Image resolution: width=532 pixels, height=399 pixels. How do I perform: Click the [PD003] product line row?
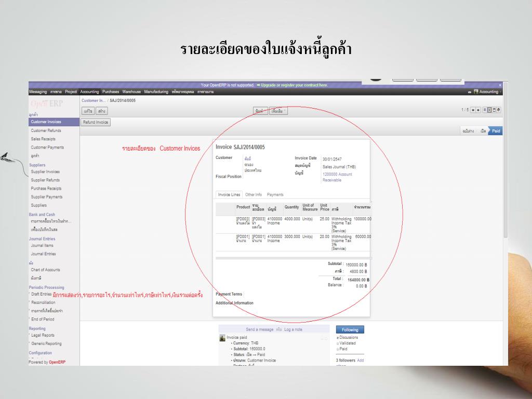point(294,224)
